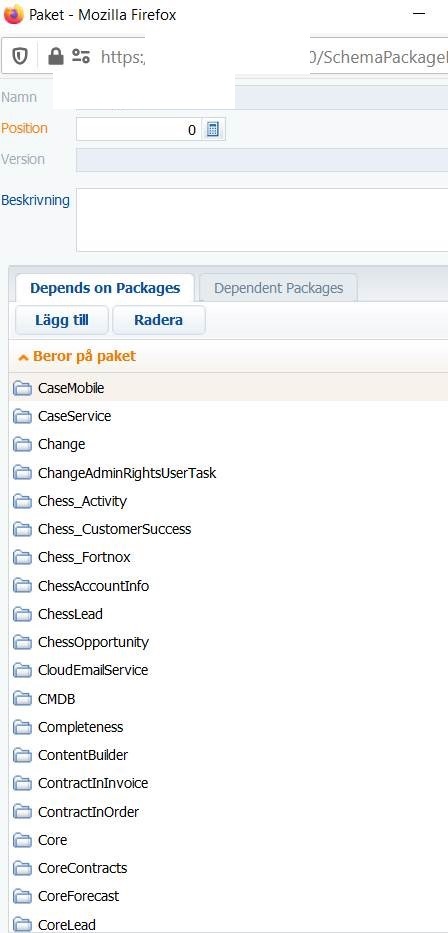Viewport: 448px width, 933px height.
Task: Click the folder icon next to CaseService
Action: pos(22,416)
